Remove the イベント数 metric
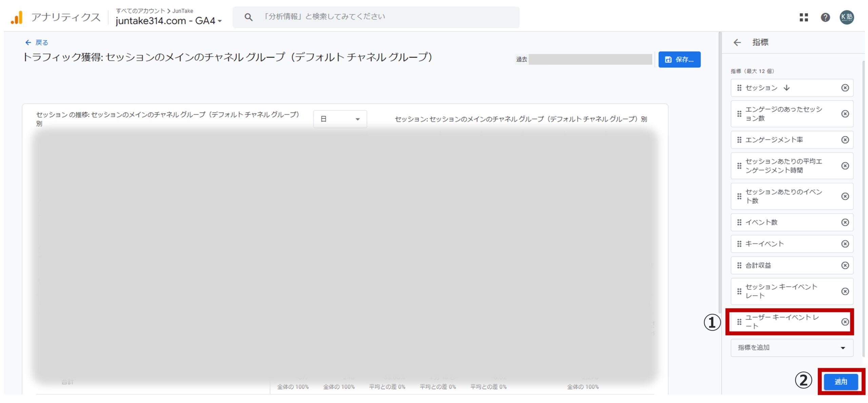The width and height of the screenshot is (868, 403). (x=845, y=222)
